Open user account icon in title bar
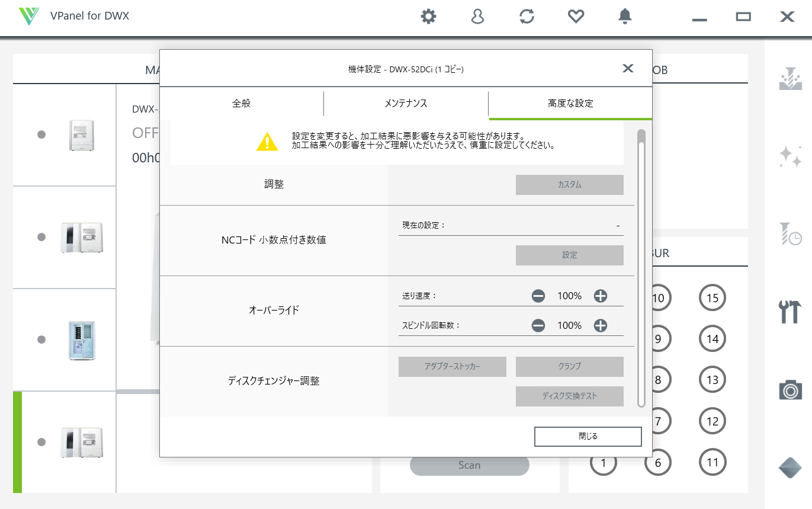Screen dimensions: 812x509 pyautogui.click(x=477, y=17)
